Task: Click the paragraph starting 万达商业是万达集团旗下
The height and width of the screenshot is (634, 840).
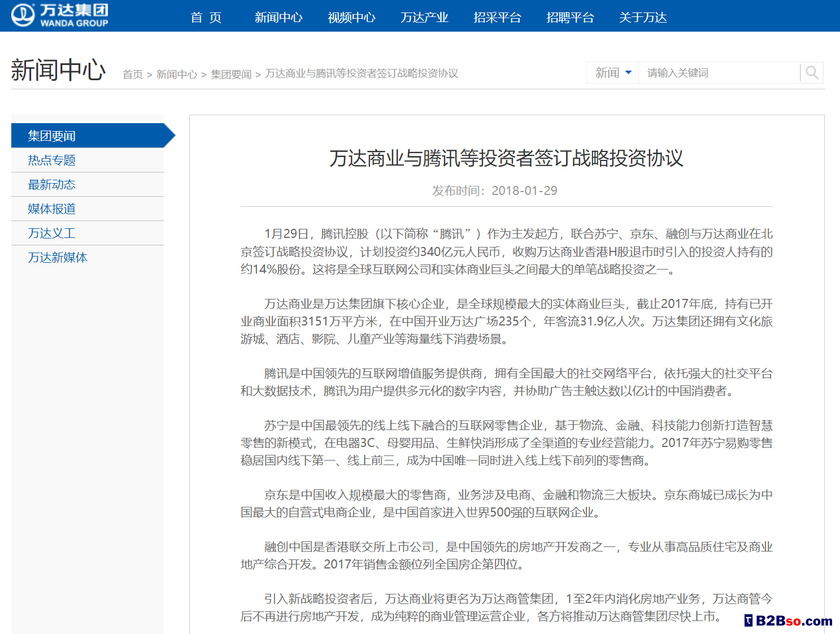Action: click(x=507, y=322)
